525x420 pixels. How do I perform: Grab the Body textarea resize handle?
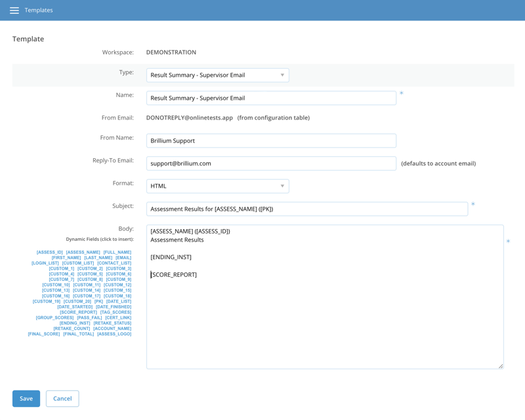pyautogui.click(x=501, y=366)
